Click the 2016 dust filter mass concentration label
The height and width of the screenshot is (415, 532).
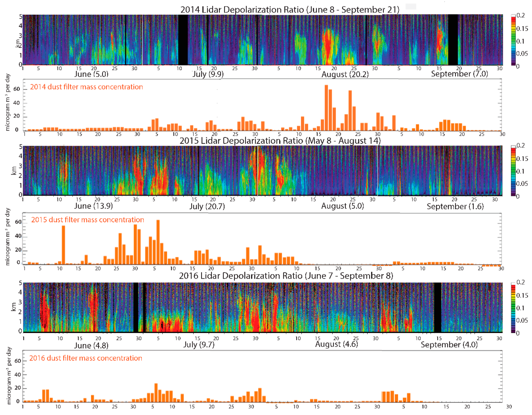point(86,358)
